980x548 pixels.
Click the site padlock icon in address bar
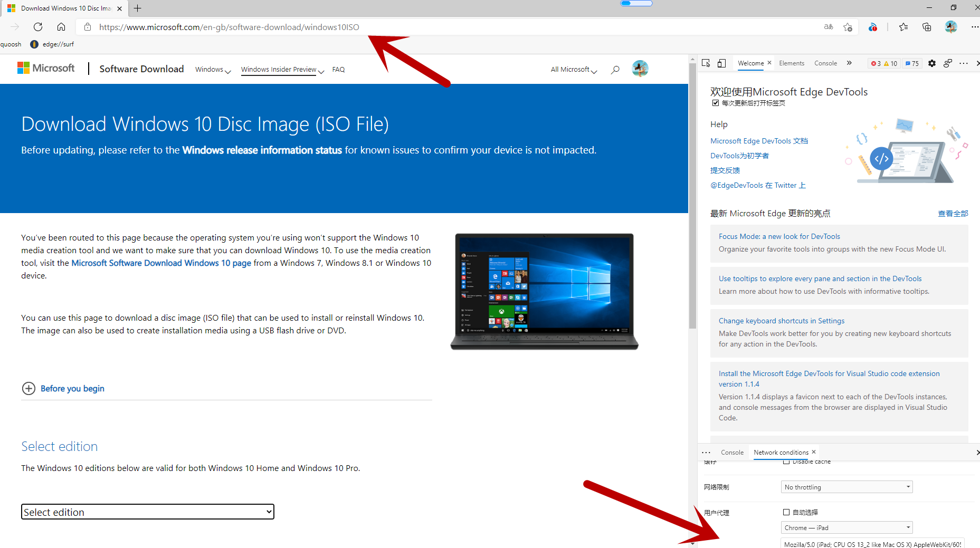coord(88,27)
